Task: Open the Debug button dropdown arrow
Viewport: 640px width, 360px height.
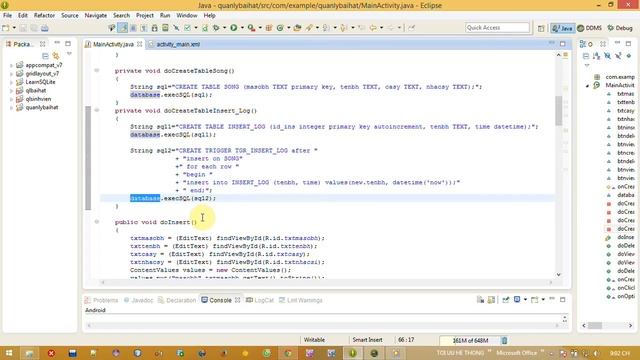Action: click(x=224, y=28)
